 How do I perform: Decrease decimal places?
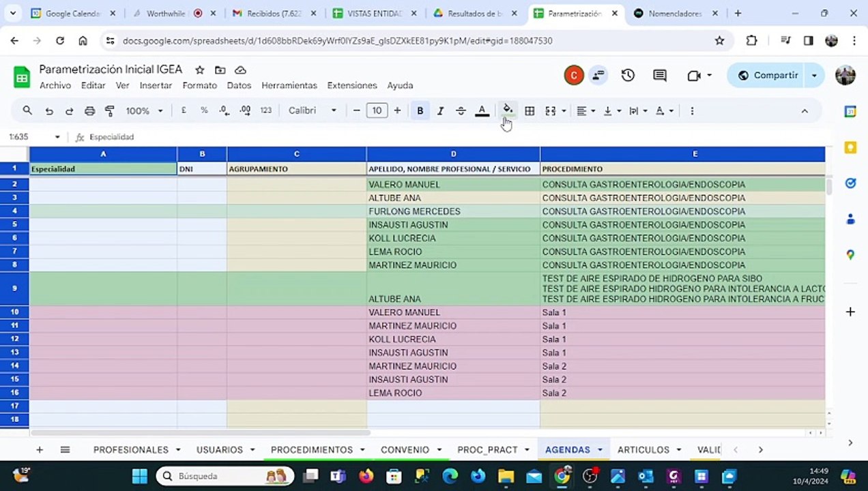click(x=224, y=110)
